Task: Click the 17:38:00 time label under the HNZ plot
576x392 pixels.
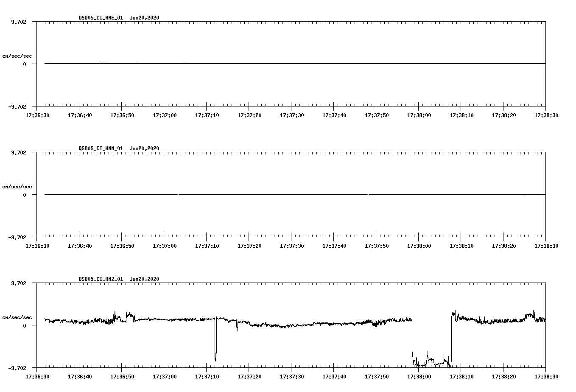Action: (x=419, y=376)
